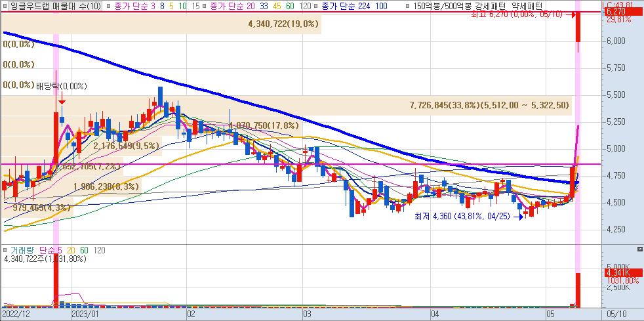This screenshot has height=321, width=644.
Task: Click the red 4,341K volume tag
Action: click(624, 272)
